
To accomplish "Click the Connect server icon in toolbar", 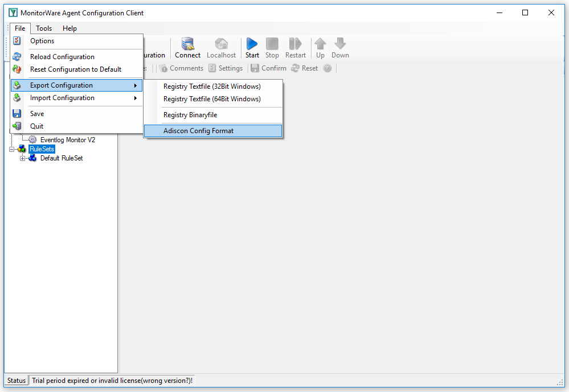I will (x=187, y=43).
